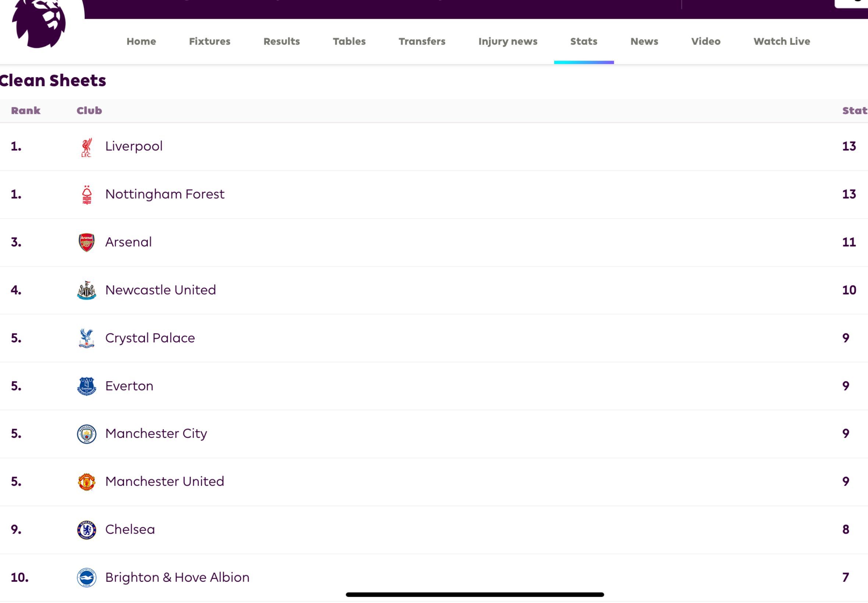Click Nottingham Forest's stat value 13
868x603 pixels.
[x=849, y=194]
